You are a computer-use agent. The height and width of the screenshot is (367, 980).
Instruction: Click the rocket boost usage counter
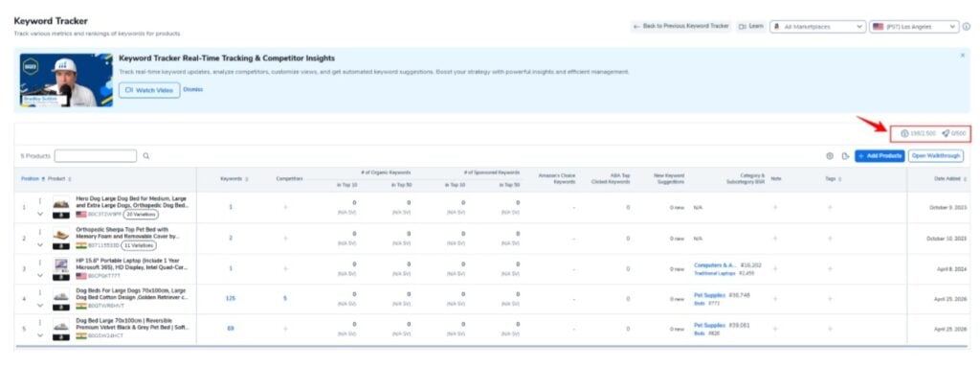click(x=954, y=133)
